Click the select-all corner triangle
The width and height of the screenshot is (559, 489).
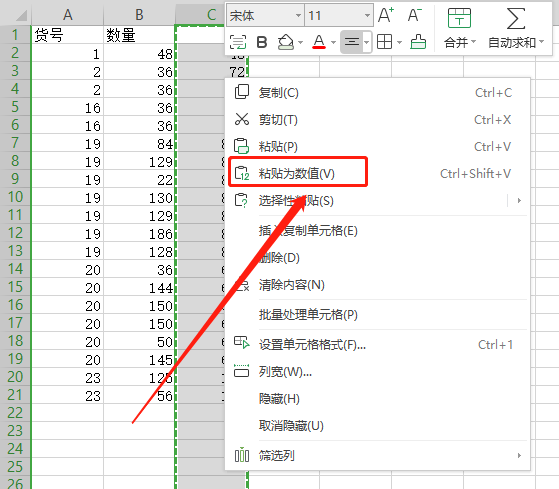click(21, 15)
